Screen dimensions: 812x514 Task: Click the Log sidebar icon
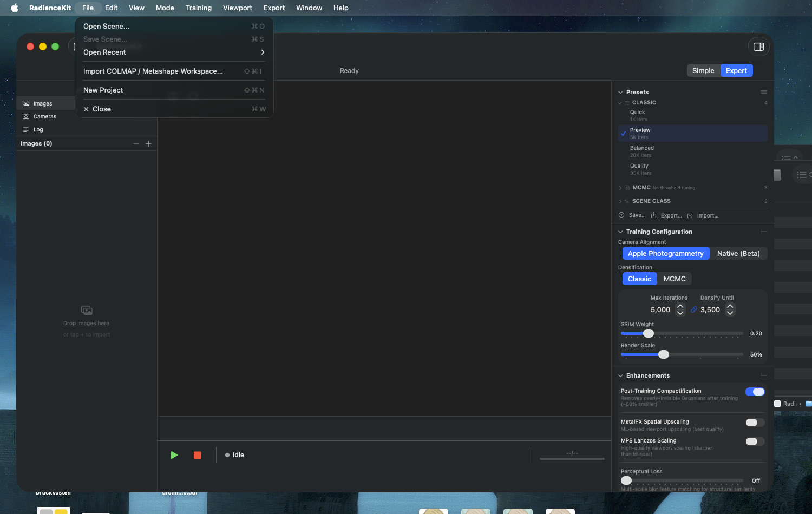coord(26,129)
